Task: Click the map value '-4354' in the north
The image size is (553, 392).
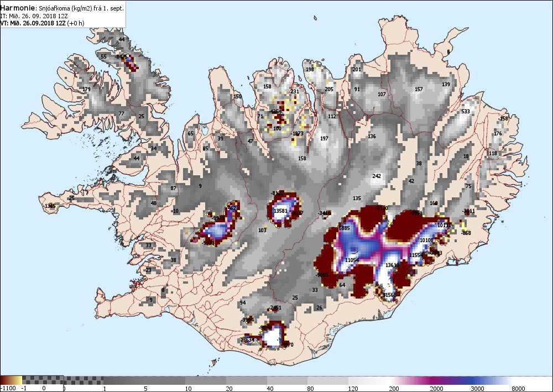Action: click(275, 111)
